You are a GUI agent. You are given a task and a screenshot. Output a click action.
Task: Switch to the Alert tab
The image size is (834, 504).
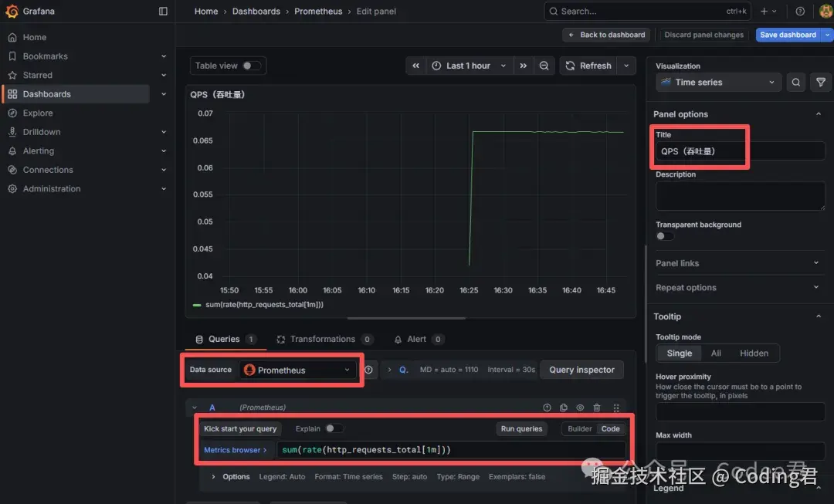coord(419,339)
